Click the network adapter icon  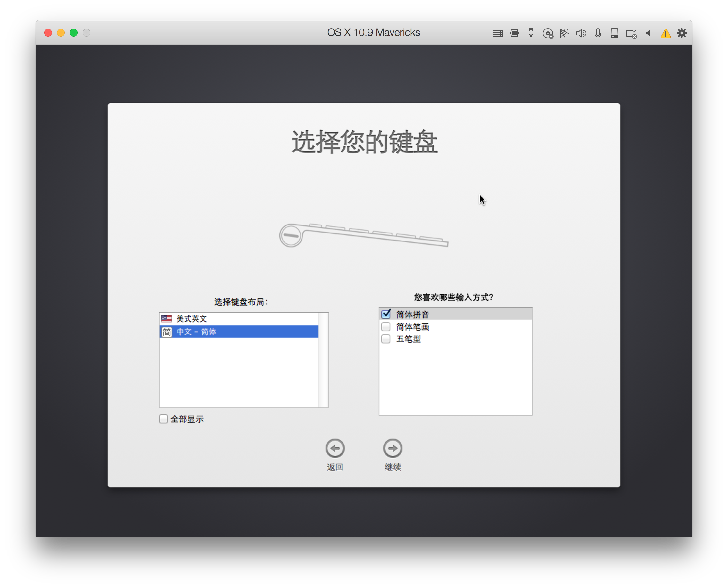(x=564, y=33)
